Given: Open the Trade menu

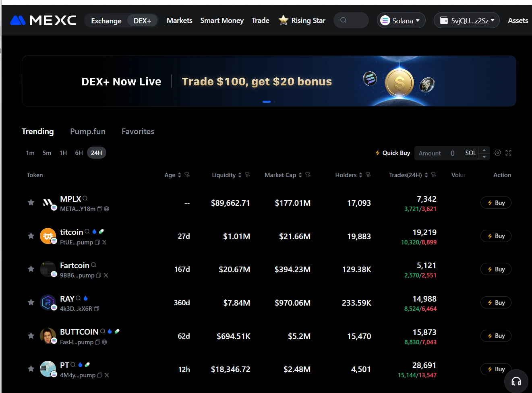Looking at the screenshot, I should (x=261, y=20).
